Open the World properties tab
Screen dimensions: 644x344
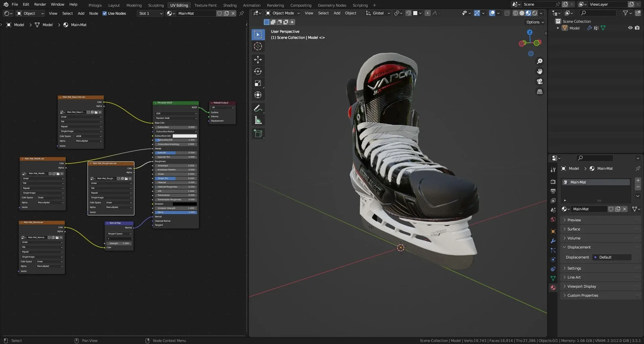click(x=553, y=219)
